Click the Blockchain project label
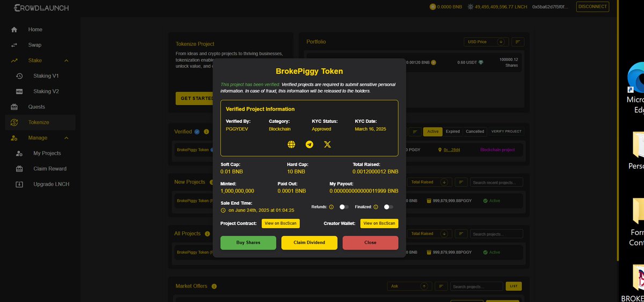This screenshot has height=302, width=644. click(x=497, y=150)
